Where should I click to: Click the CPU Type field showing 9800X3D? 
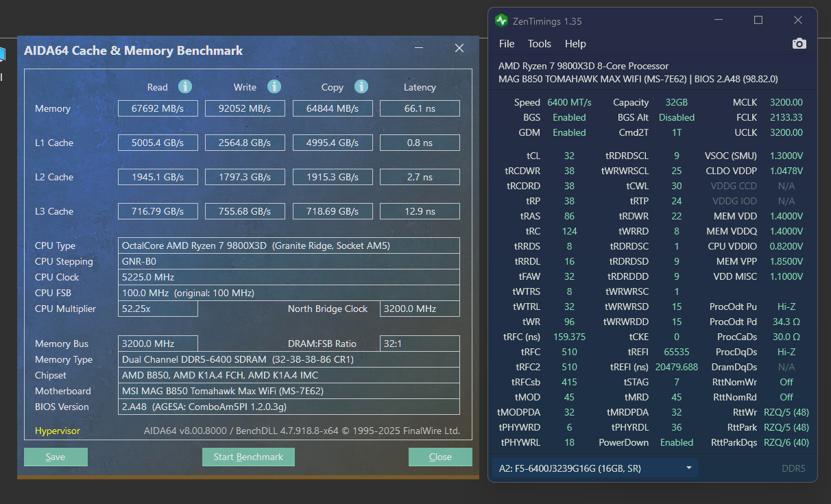coord(289,245)
